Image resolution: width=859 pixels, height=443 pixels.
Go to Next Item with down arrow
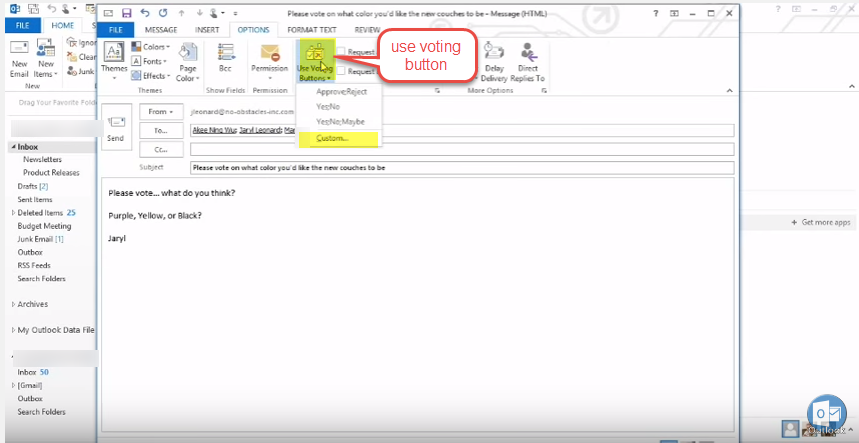199,13
